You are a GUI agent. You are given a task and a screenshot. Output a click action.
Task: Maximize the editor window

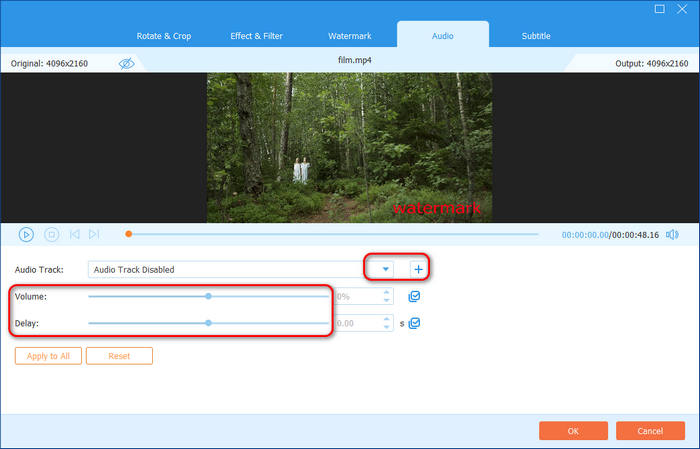[x=660, y=9]
